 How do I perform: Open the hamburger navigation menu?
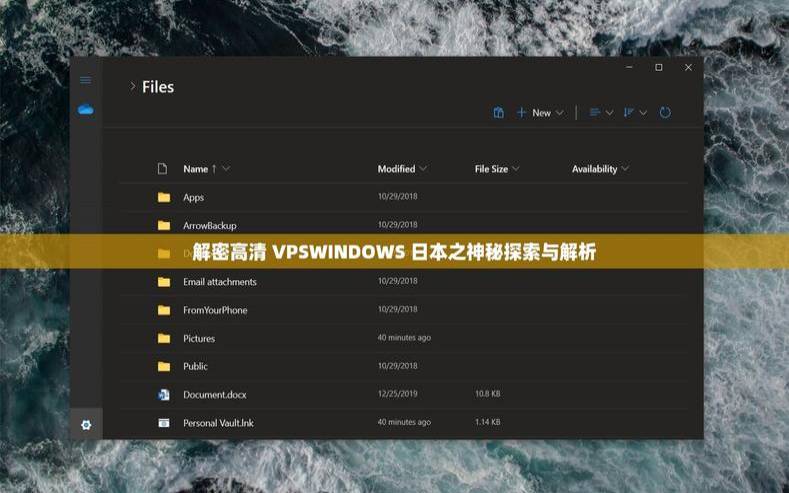pyautogui.click(x=86, y=80)
